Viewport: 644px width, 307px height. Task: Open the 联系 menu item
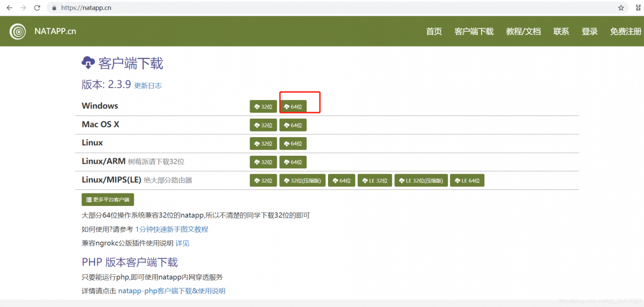(x=561, y=31)
